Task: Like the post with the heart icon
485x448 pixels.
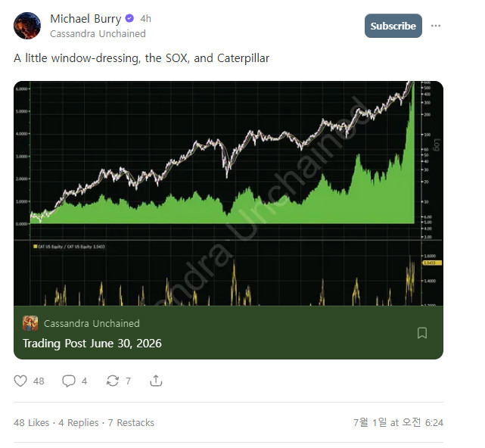Action: 20,381
